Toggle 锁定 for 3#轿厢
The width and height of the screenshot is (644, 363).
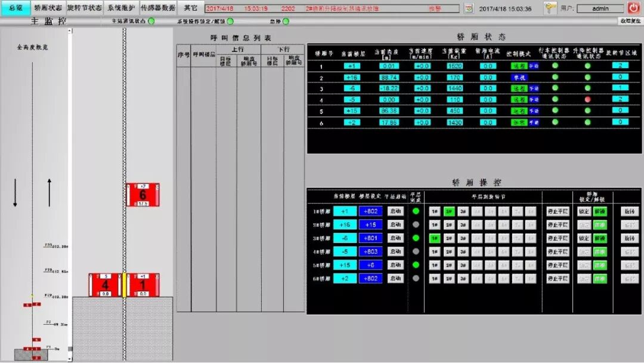point(585,238)
